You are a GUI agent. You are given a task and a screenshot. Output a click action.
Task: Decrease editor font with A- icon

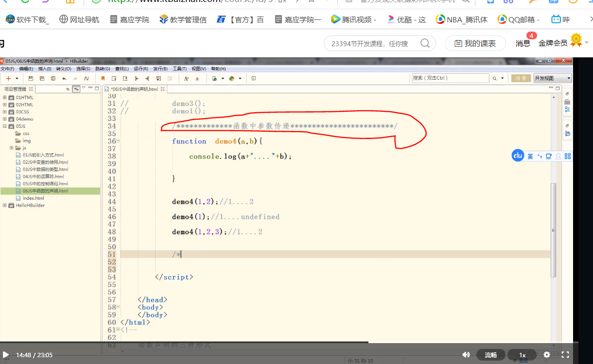[197, 78]
